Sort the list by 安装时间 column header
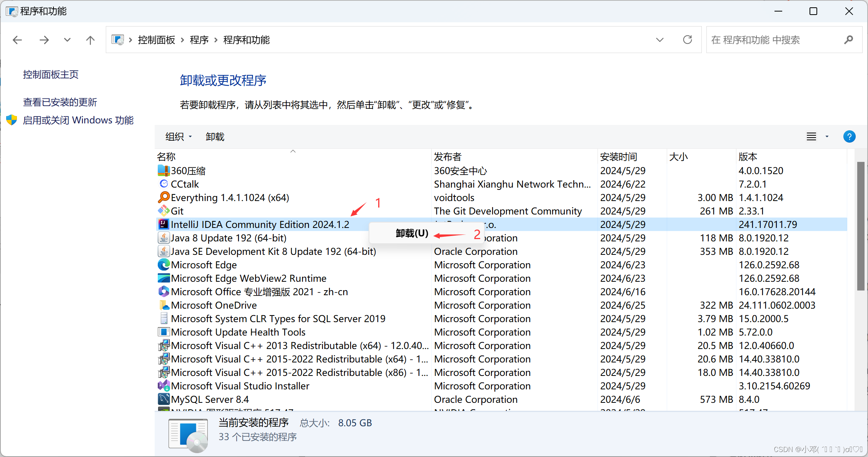Viewport: 868px width, 457px height. pos(618,157)
